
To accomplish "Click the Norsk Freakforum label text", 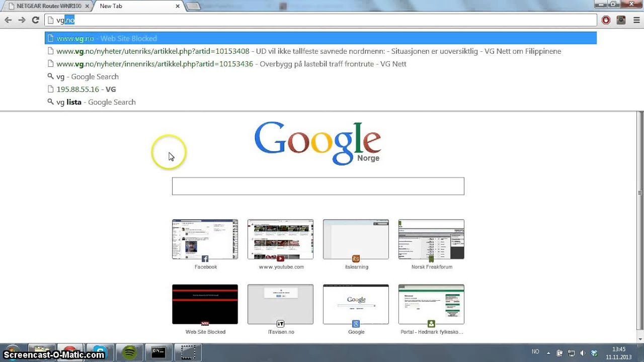I will [432, 267].
